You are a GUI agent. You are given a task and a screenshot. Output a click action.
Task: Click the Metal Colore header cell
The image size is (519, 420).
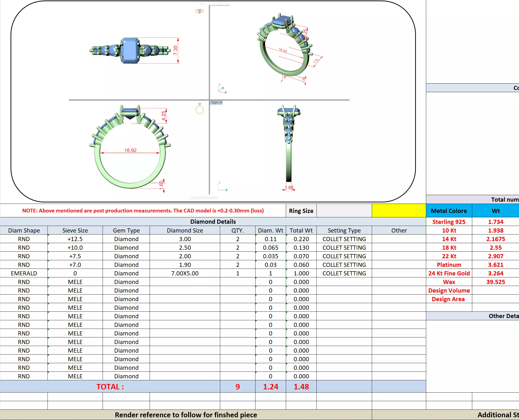point(449,211)
